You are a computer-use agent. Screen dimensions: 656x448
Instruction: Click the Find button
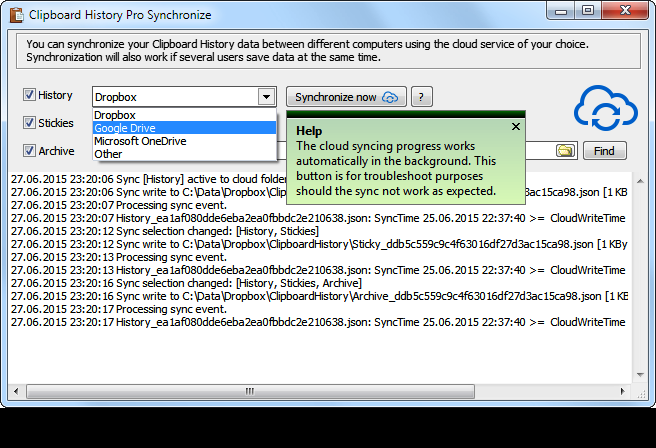pos(605,151)
